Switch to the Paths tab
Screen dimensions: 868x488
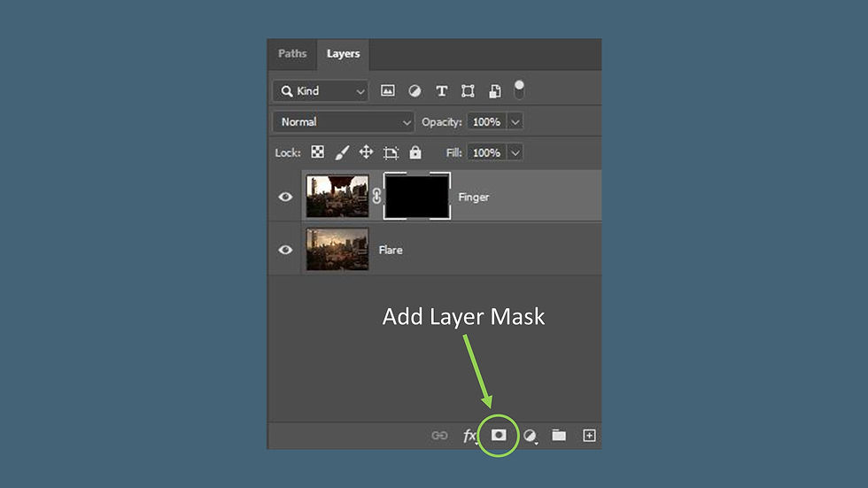pos(292,54)
